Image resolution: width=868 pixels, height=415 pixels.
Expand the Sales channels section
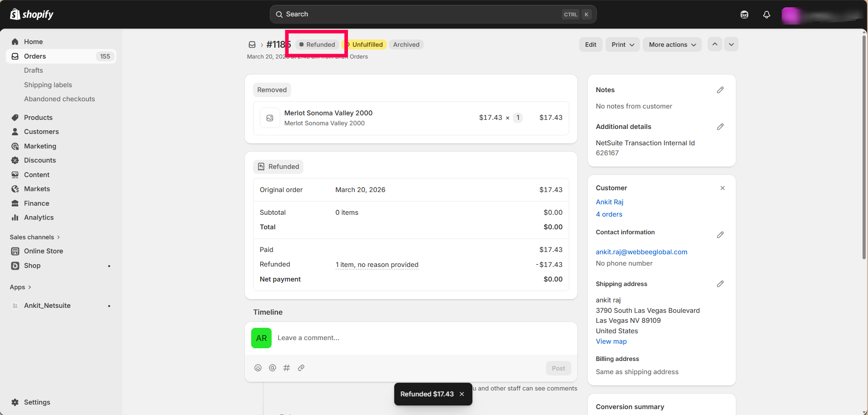35,237
